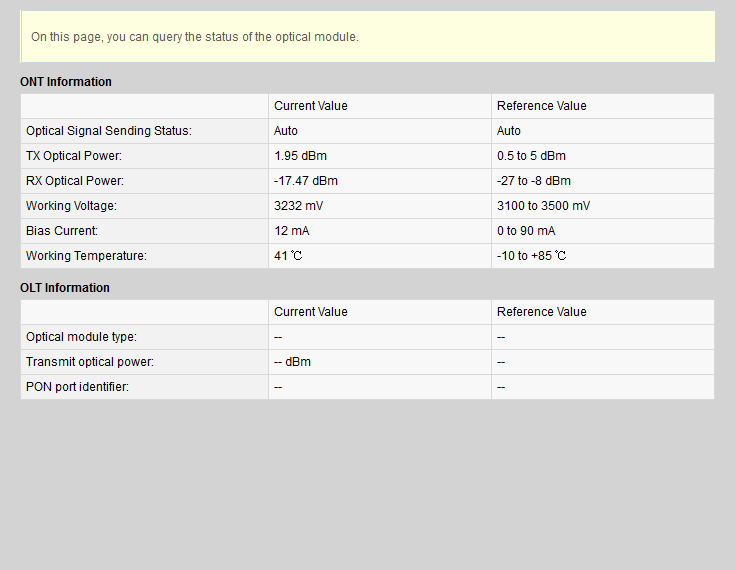Click the Working Temperature label
Image resolution: width=735 pixels, height=570 pixels.
(x=86, y=256)
